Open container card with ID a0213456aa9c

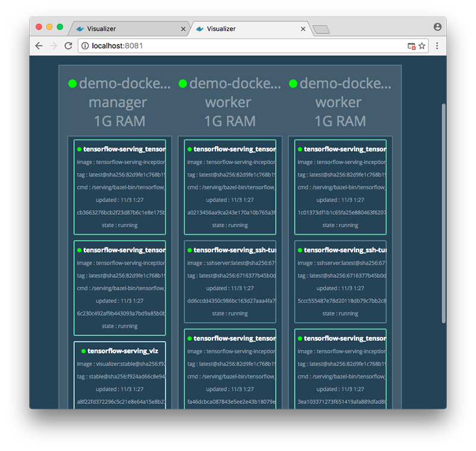click(230, 187)
